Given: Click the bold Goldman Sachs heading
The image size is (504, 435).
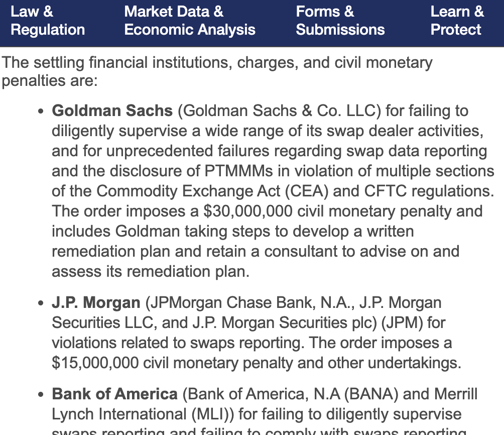Looking at the screenshot, I should 112,111.
